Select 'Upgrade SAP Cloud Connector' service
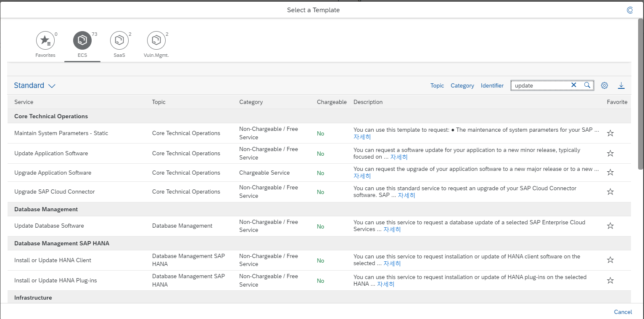Viewport: 644px width, 319px height. (x=55, y=191)
